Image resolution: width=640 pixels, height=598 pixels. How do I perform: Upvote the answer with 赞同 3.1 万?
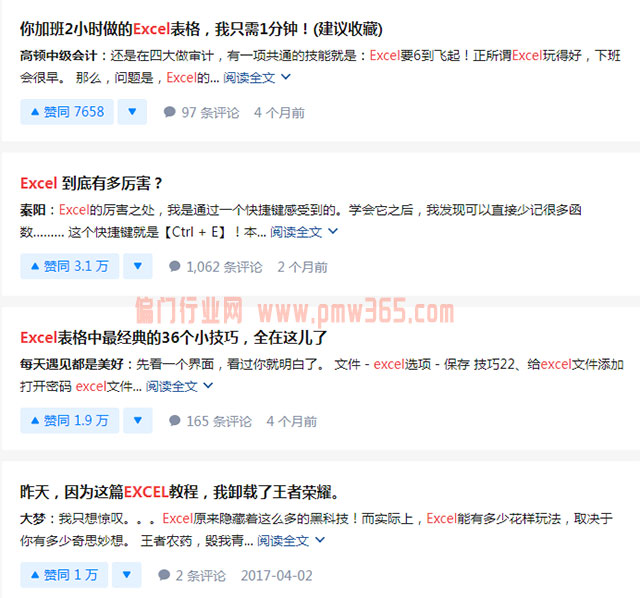[x=70, y=266]
